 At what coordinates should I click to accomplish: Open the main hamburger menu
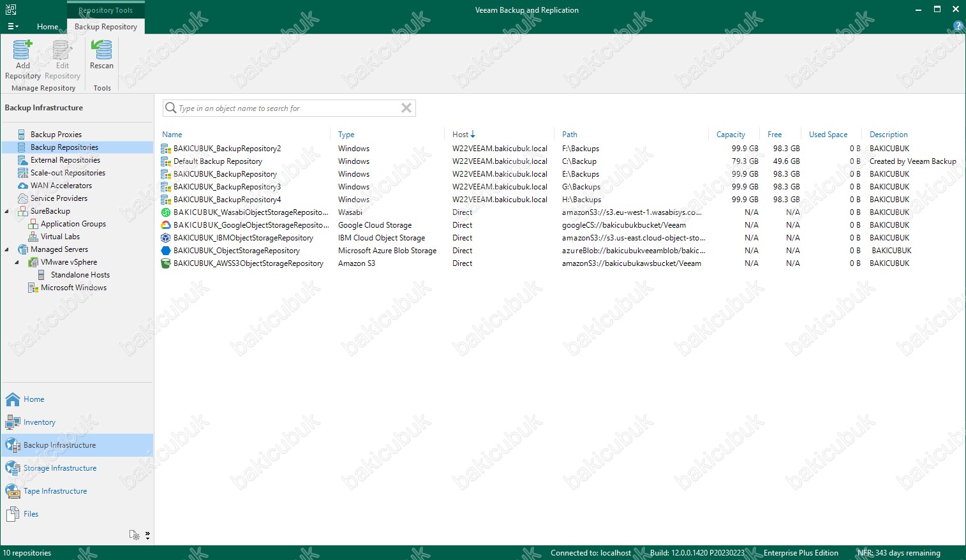(x=13, y=26)
